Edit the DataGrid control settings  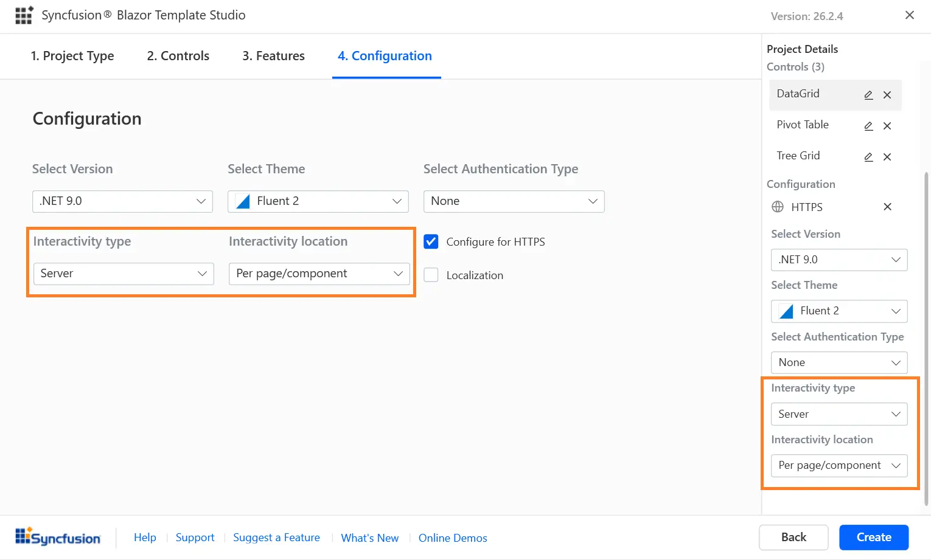pos(868,95)
